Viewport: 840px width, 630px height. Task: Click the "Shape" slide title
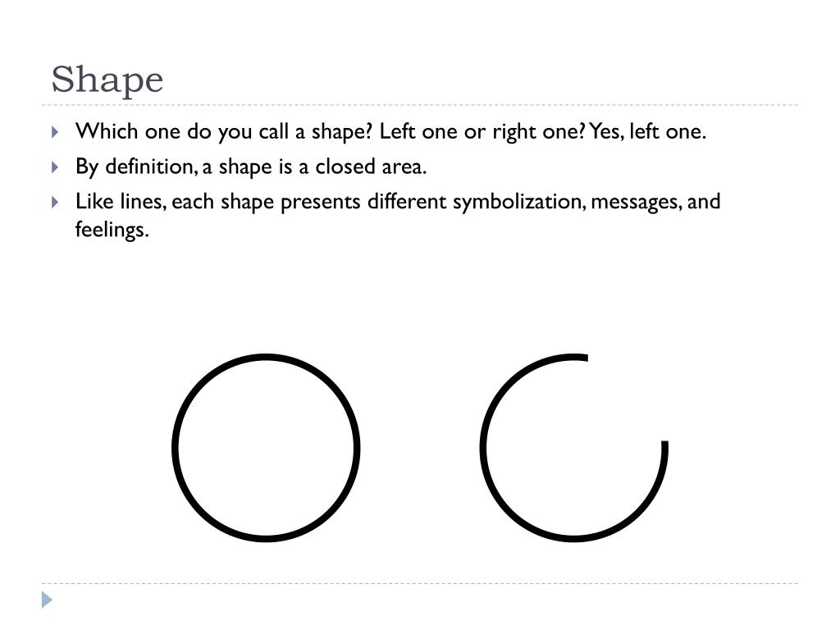pyautogui.click(x=107, y=80)
